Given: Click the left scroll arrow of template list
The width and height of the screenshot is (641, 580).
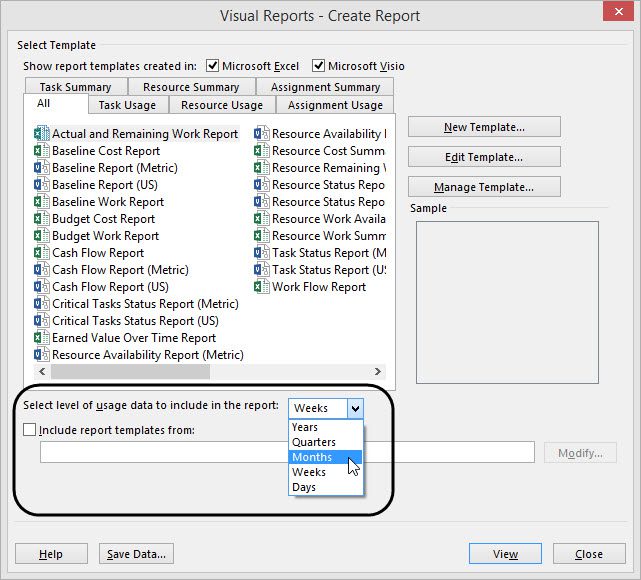Looking at the screenshot, I should pyautogui.click(x=42, y=372).
